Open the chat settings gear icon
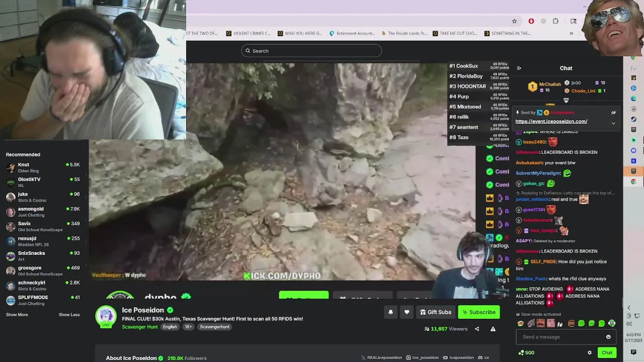 [x=590, y=353]
